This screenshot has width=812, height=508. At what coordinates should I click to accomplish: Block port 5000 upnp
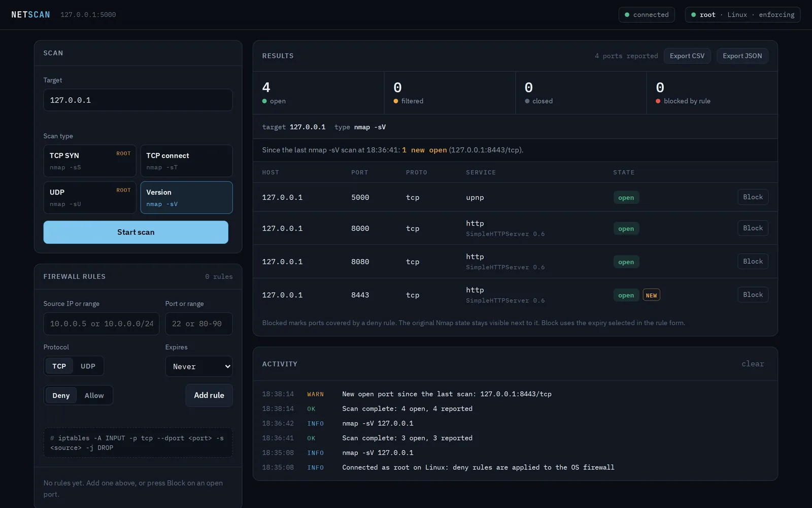click(x=753, y=197)
